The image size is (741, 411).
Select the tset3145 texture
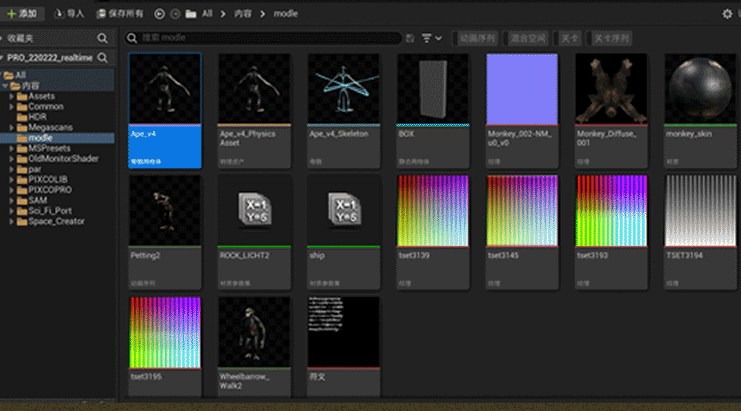(522, 232)
